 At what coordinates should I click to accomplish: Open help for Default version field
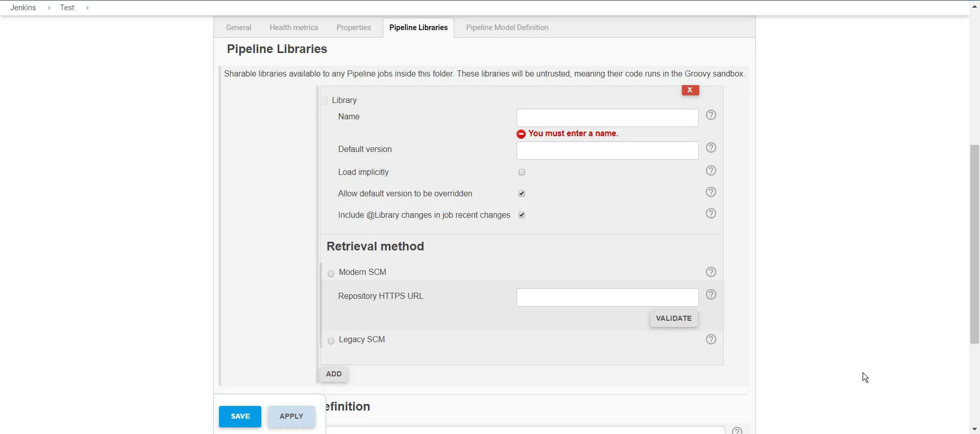click(x=711, y=148)
